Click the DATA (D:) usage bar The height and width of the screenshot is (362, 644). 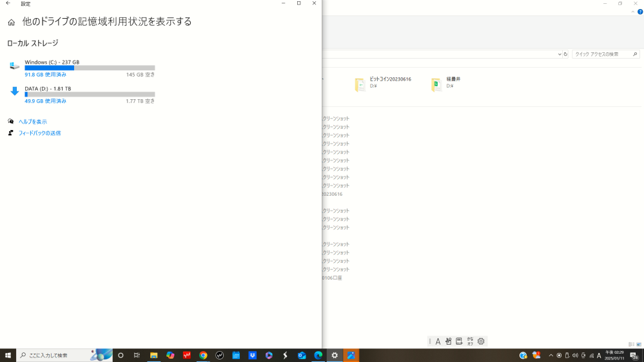pos(90,95)
